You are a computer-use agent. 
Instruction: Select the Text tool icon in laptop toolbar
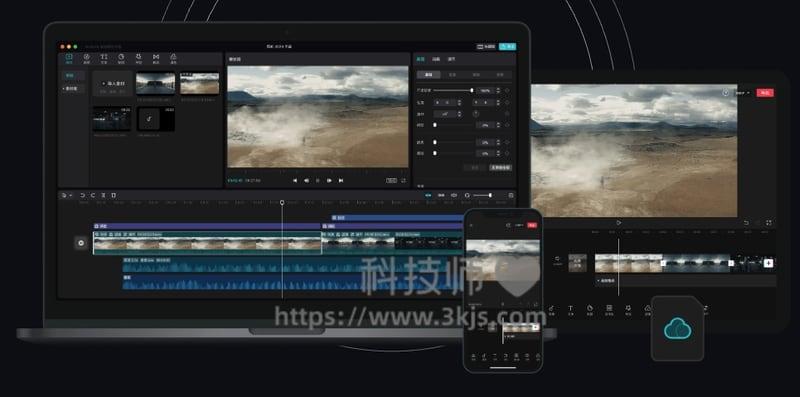tap(104, 58)
